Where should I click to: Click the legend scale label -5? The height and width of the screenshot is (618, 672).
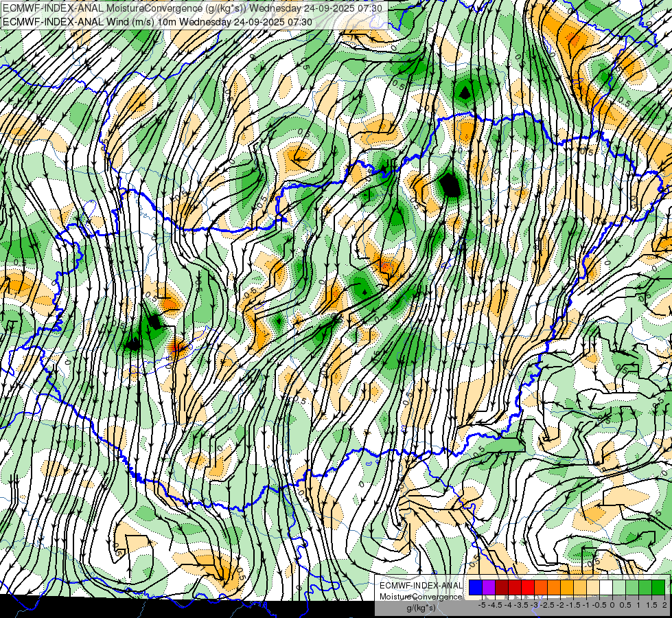[x=482, y=605]
